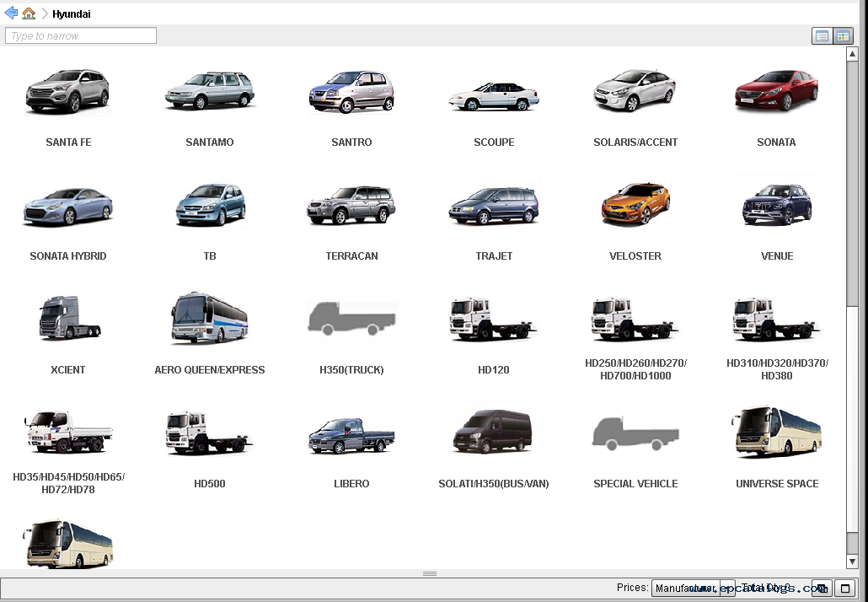
Task: Open the XCIENT truck model
Action: point(67,319)
